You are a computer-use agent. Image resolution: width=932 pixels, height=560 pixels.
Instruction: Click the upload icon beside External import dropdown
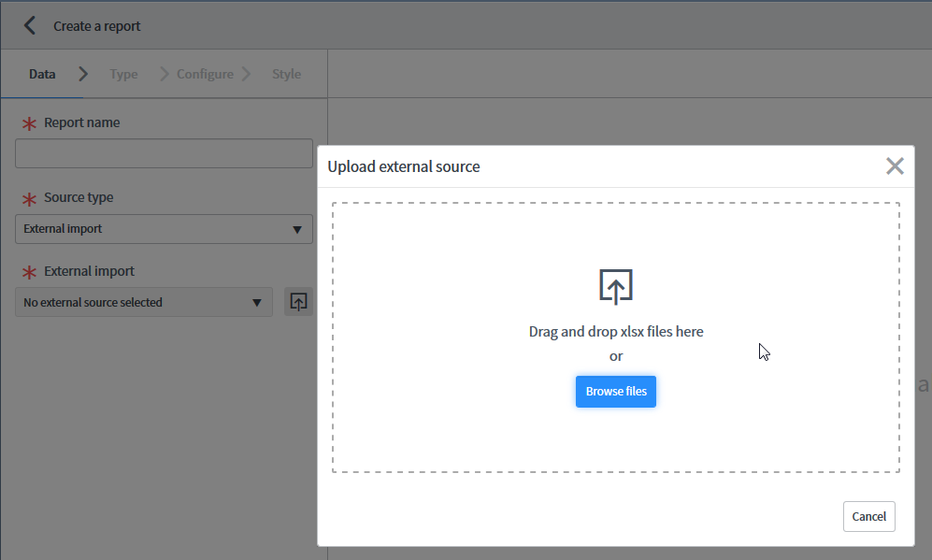[298, 301]
